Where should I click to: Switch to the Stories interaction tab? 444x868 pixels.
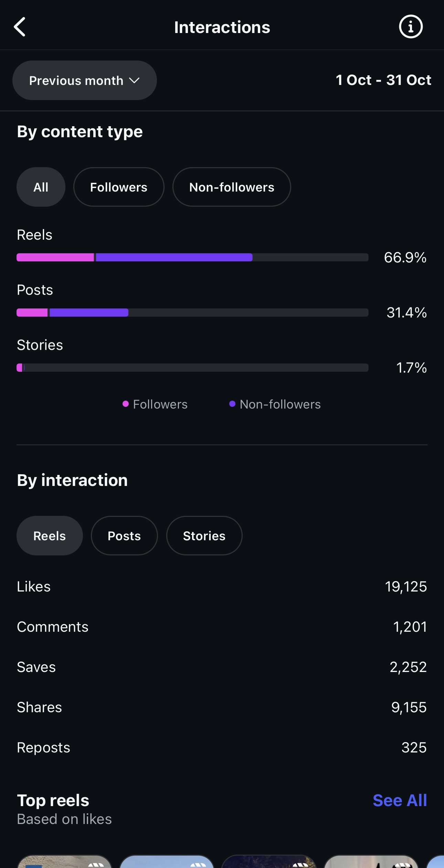click(204, 536)
